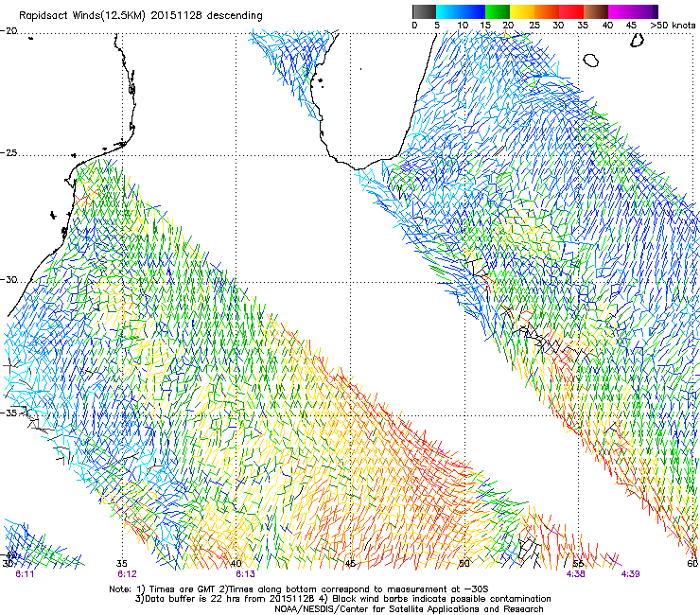
Task: Click the '>50 knots' legend label
Action: [x=673, y=25]
